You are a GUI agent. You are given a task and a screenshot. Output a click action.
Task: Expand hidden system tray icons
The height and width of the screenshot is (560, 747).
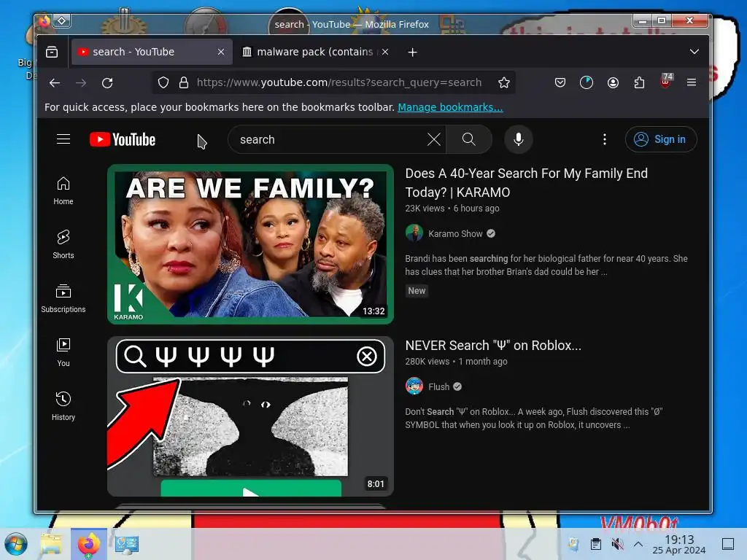pyautogui.click(x=638, y=544)
